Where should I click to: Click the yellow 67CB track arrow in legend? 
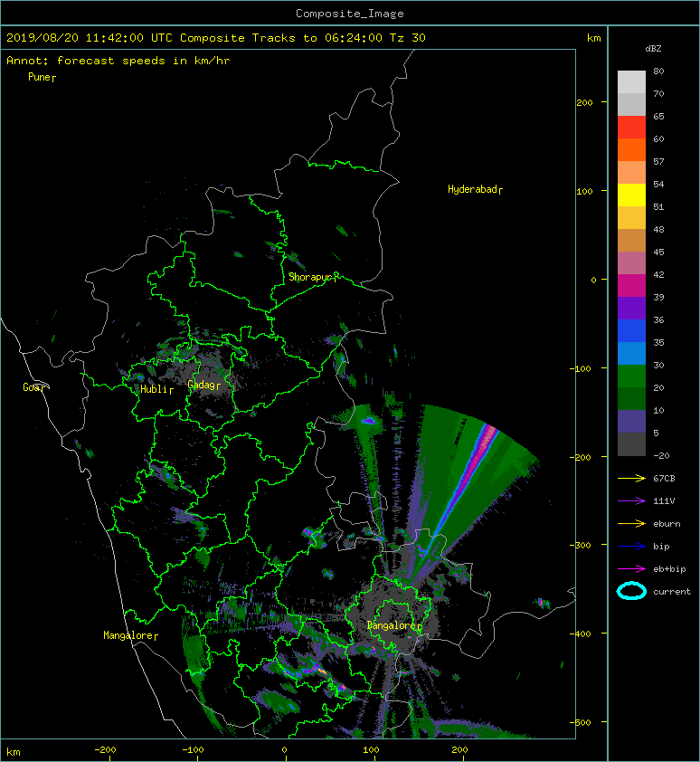631,478
